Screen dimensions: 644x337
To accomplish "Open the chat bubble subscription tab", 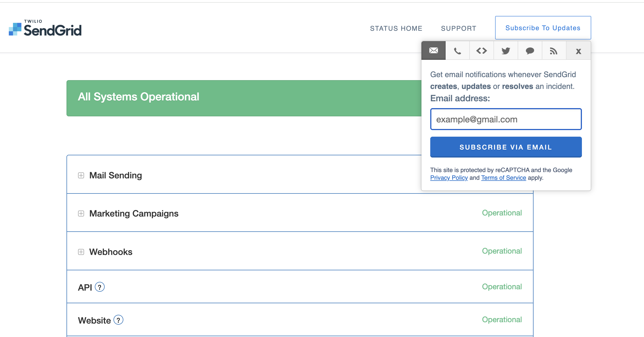I will point(530,51).
